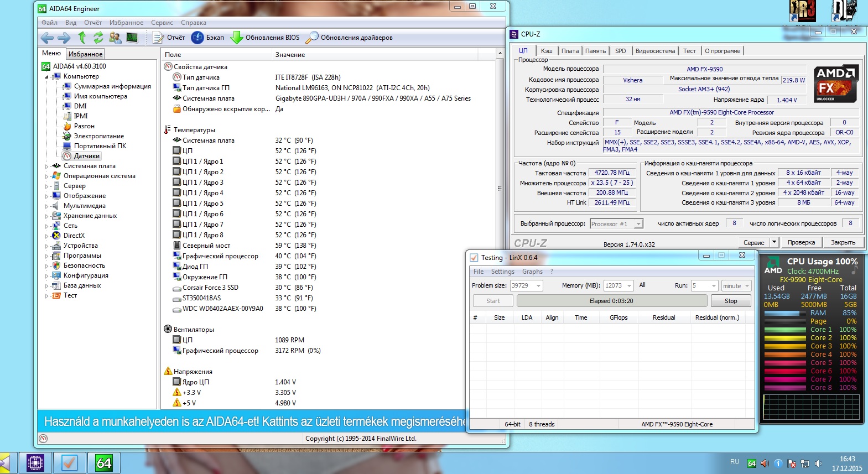Select DMI in the tree
The image size is (868, 474).
point(80,106)
